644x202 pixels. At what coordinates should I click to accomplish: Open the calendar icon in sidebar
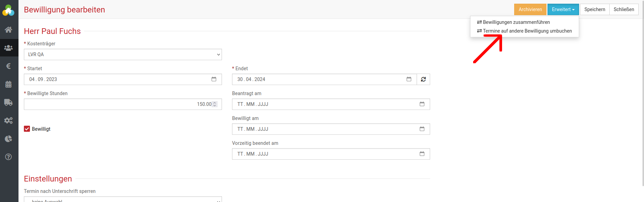coord(9,84)
